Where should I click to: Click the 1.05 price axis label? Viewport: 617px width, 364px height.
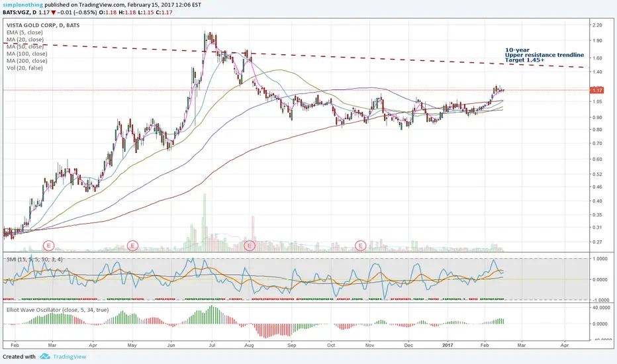(597, 101)
